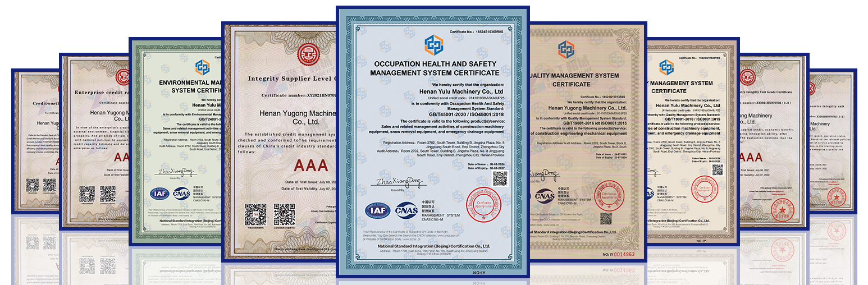Click the ZhaoXiangDong signature on the center certificate
Image resolution: width=868 pixels, height=285 pixels.
[x=399, y=181]
